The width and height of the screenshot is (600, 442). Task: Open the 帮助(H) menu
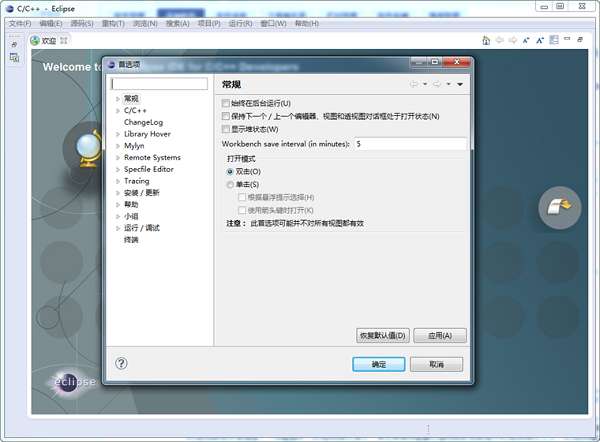click(307, 24)
